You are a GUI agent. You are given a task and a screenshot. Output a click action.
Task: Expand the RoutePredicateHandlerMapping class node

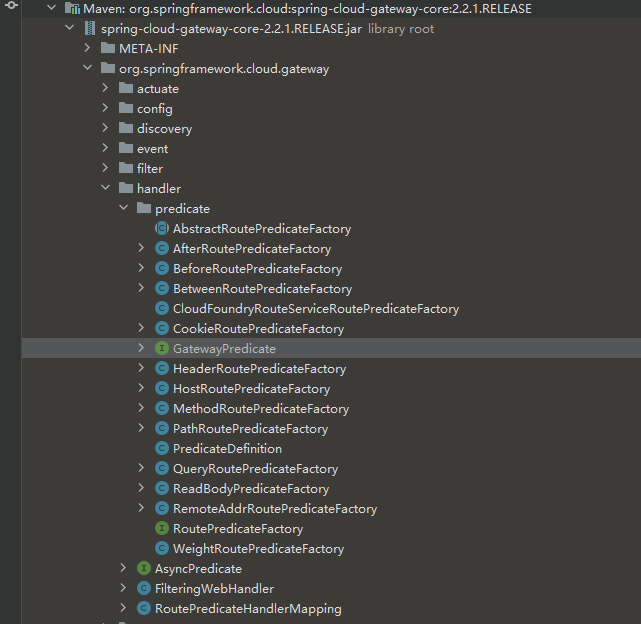click(123, 608)
